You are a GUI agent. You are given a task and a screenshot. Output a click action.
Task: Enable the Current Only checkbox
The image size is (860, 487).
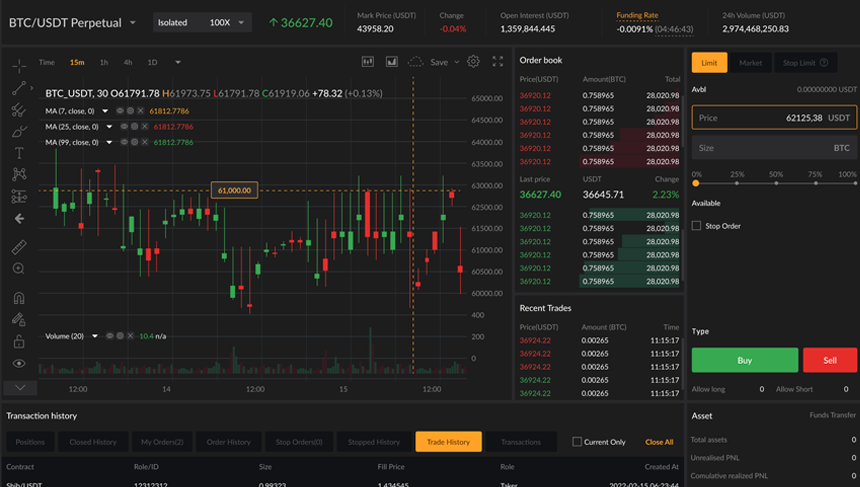[577, 441]
